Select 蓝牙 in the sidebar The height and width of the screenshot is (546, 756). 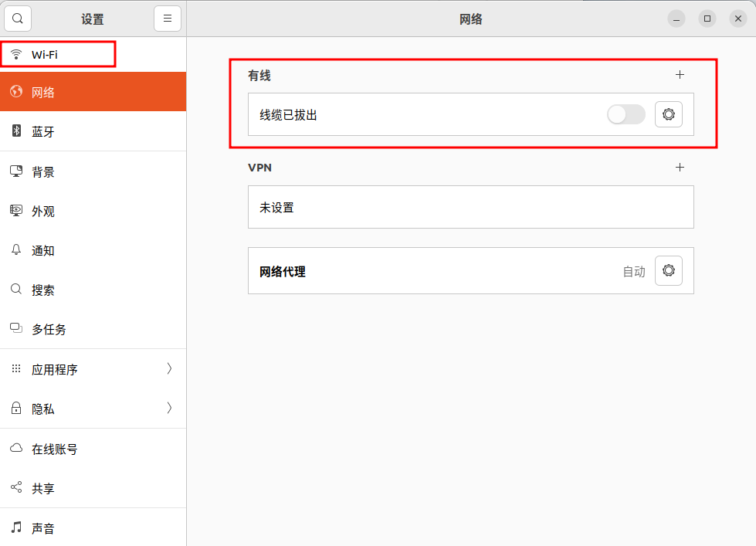tap(93, 131)
